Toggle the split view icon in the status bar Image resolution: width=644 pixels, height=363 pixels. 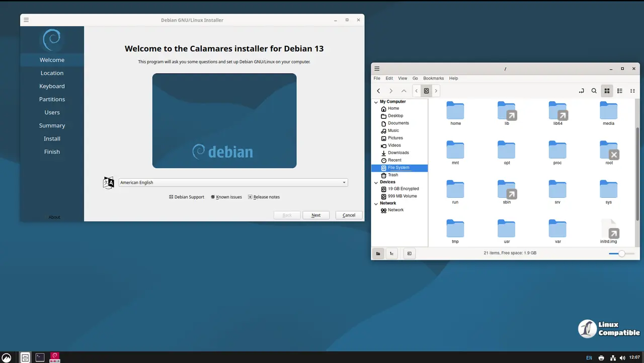(409, 253)
